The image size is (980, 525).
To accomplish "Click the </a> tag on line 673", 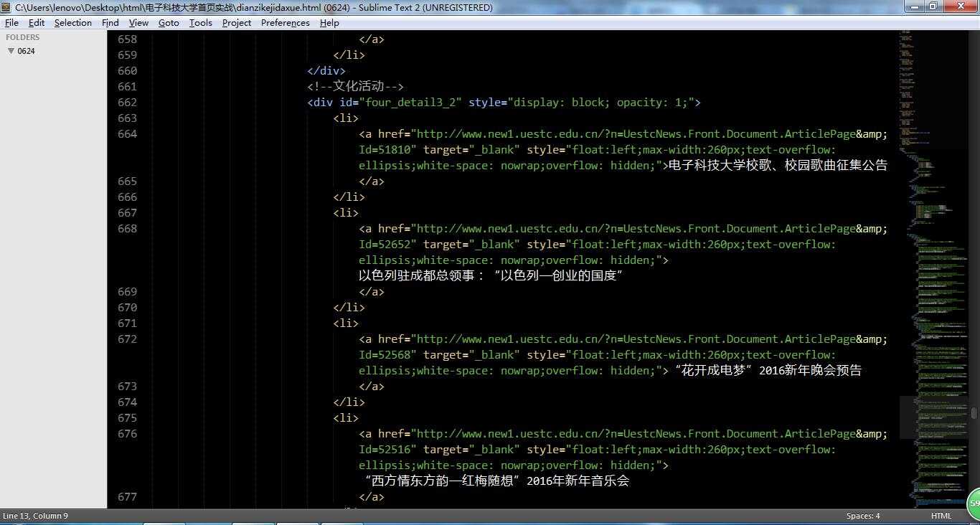I will [372, 387].
